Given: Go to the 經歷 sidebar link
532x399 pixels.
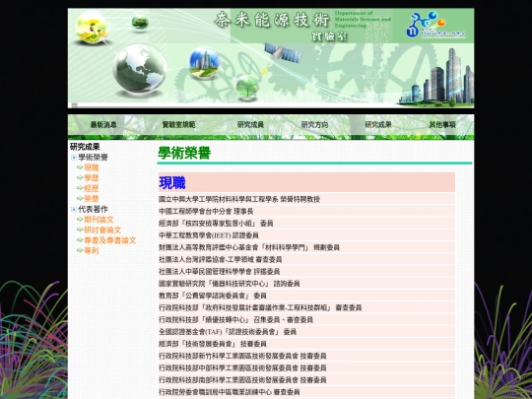Looking at the screenshot, I should pos(92,188).
